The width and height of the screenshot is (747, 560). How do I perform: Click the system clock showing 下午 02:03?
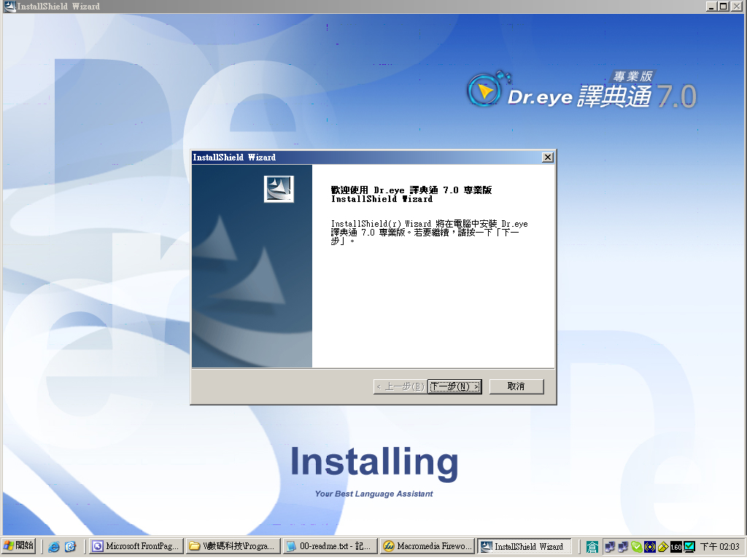(719, 547)
